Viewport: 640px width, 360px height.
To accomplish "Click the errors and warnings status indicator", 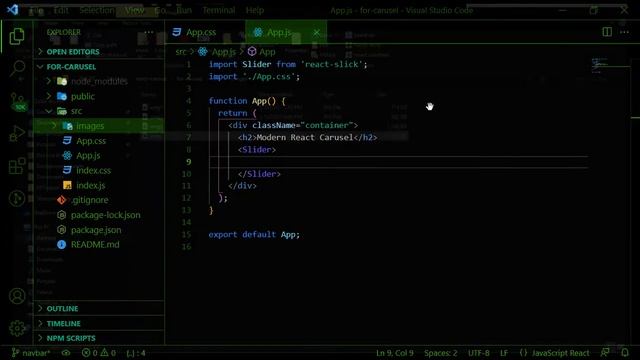I will (x=98, y=353).
